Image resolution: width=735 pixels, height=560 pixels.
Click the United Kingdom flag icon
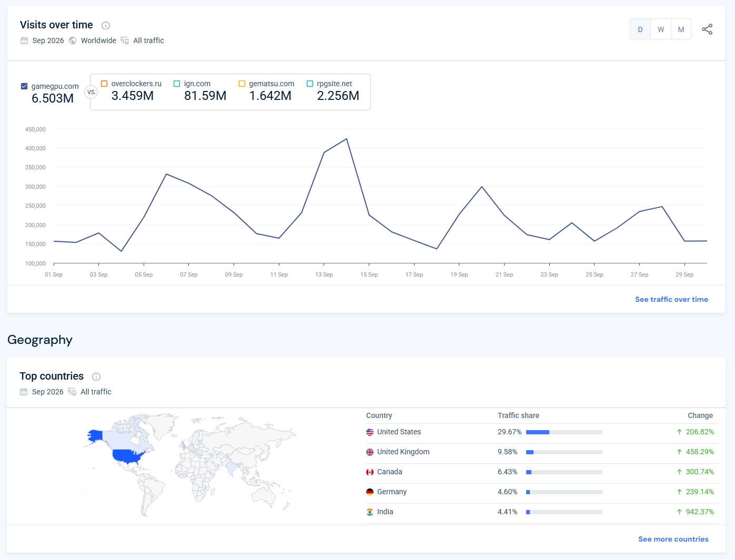click(370, 452)
